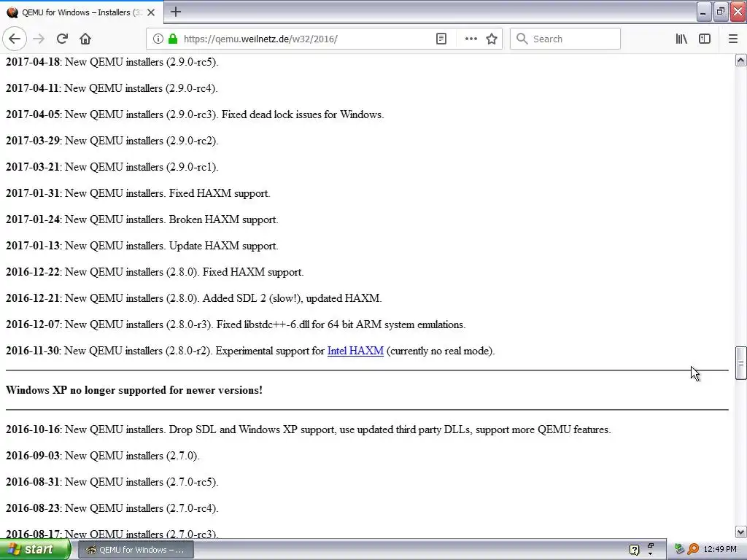The image size is (747, 560).
Task: Click the date 2016-08-23
Action: click(x=32, y=508)
